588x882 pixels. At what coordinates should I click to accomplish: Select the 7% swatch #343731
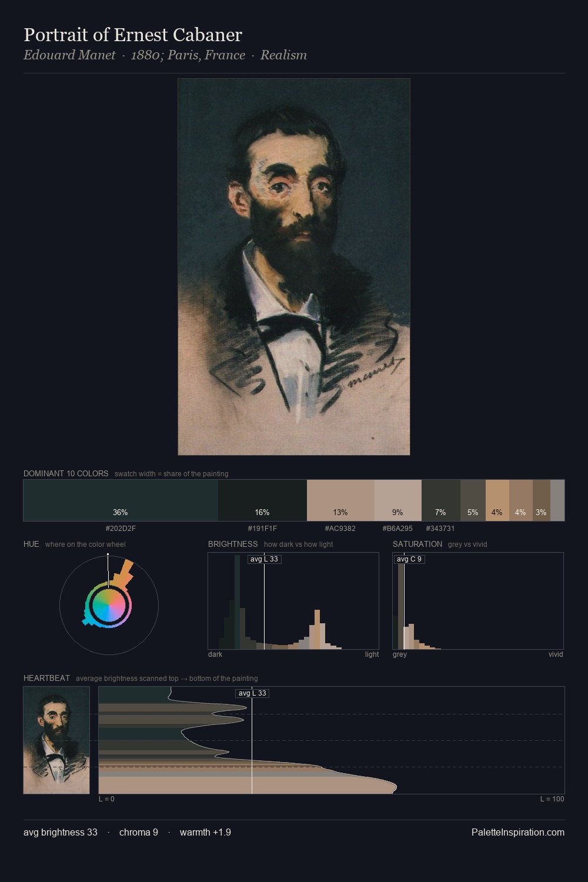coord(441,500)
